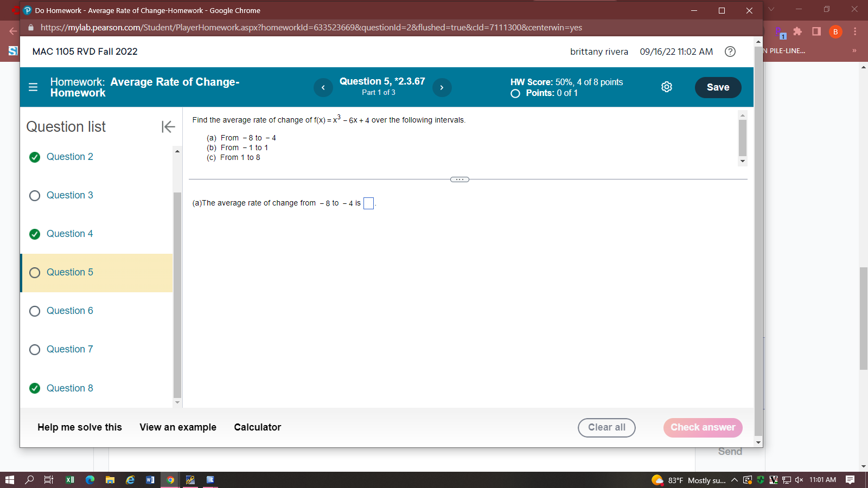The width and height of the screenshot is (868, 488).
Task: Open the homework settings gear icon
Action: (666, 87)
